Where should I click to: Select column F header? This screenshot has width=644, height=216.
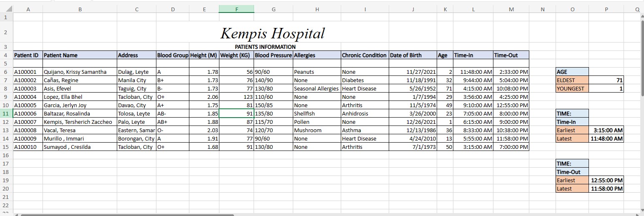tap(236, 9)
